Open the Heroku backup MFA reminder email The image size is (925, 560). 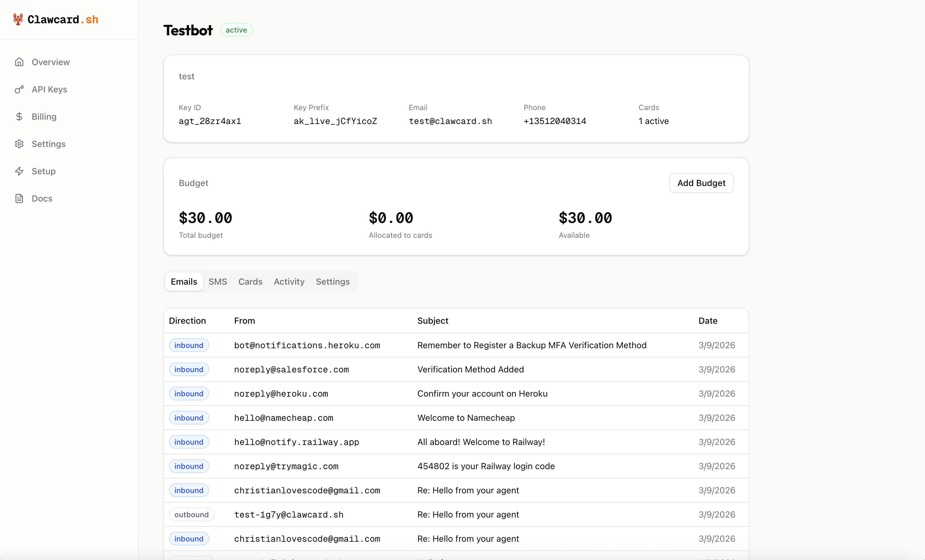coord(532,345)
